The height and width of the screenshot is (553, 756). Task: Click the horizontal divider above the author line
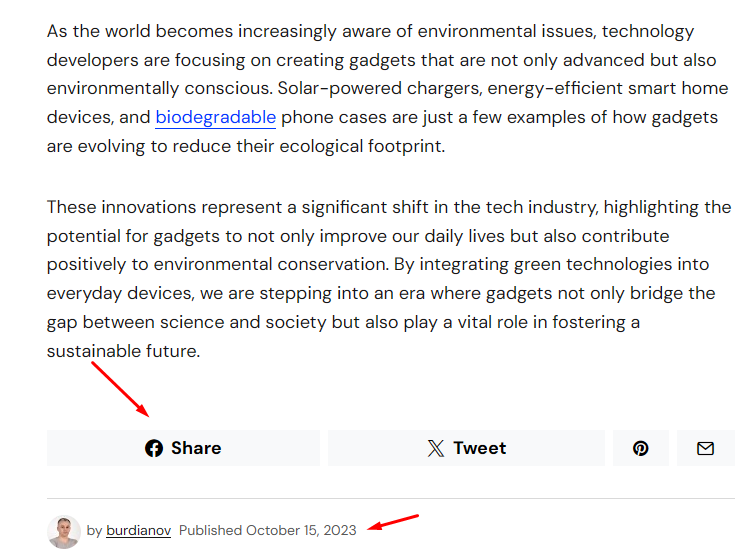391,499
